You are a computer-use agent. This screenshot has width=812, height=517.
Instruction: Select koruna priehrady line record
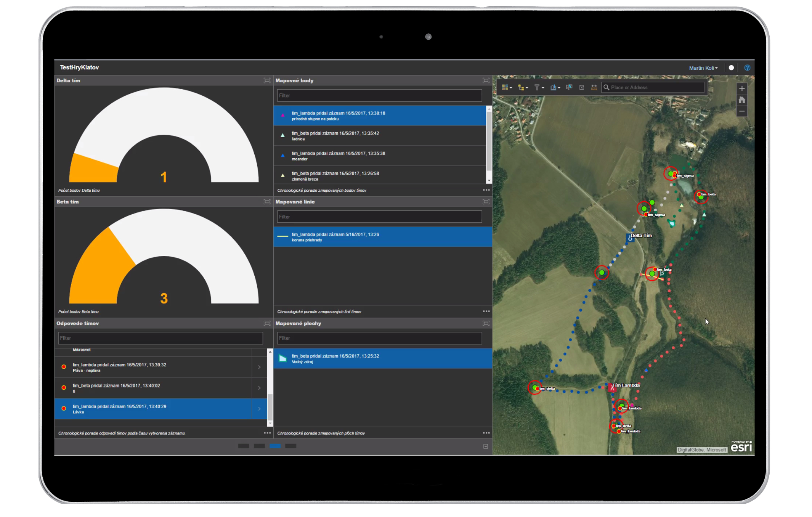(x=383, y=237)
